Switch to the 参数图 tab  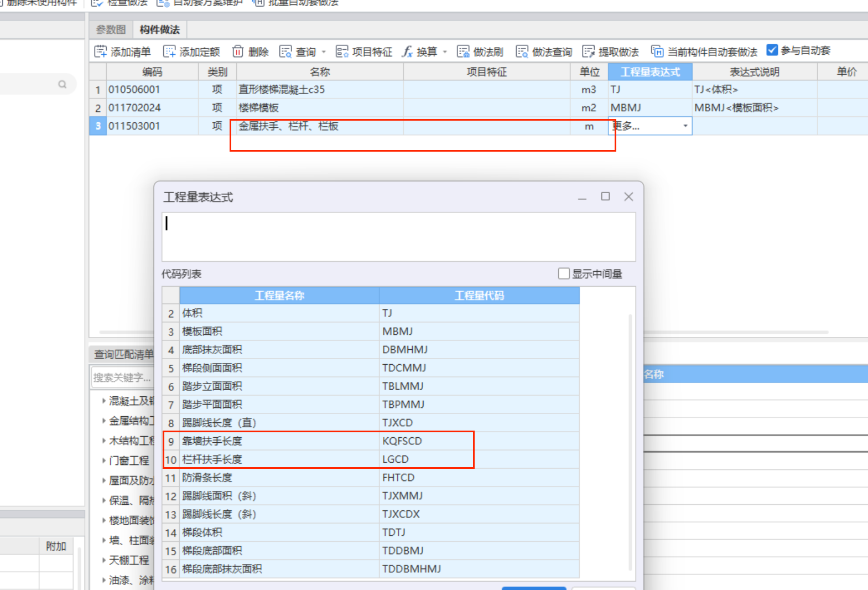click(111, 29)
